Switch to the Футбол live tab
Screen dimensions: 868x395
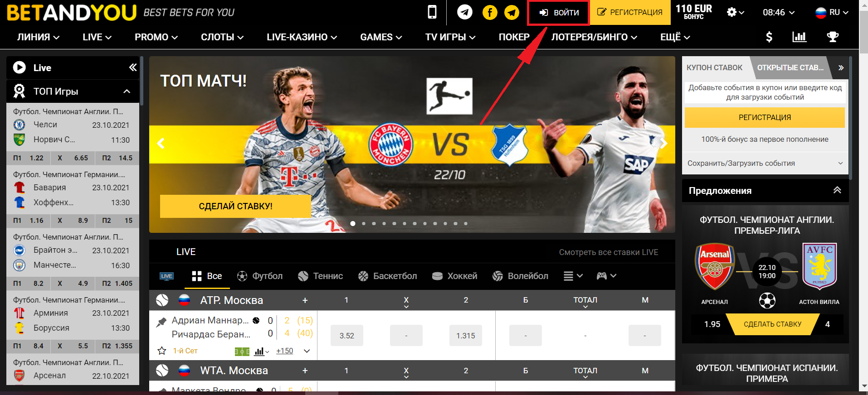[x=259, y=276]
